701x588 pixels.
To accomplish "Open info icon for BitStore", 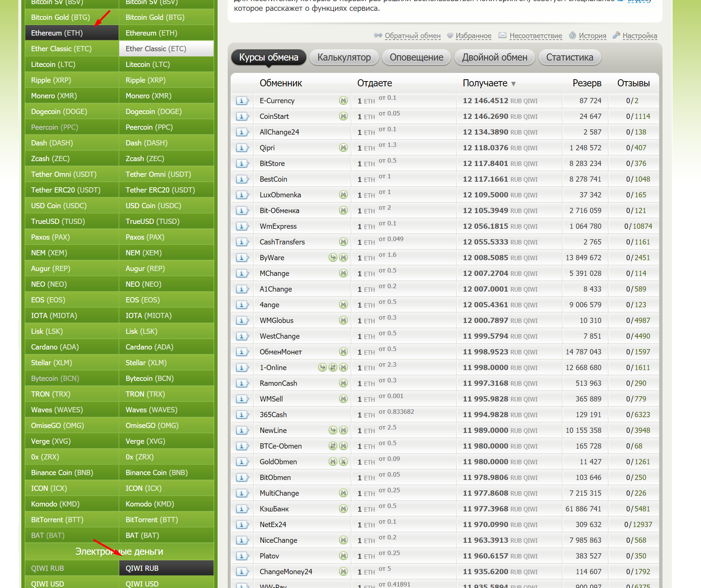I will pos(242,164).
